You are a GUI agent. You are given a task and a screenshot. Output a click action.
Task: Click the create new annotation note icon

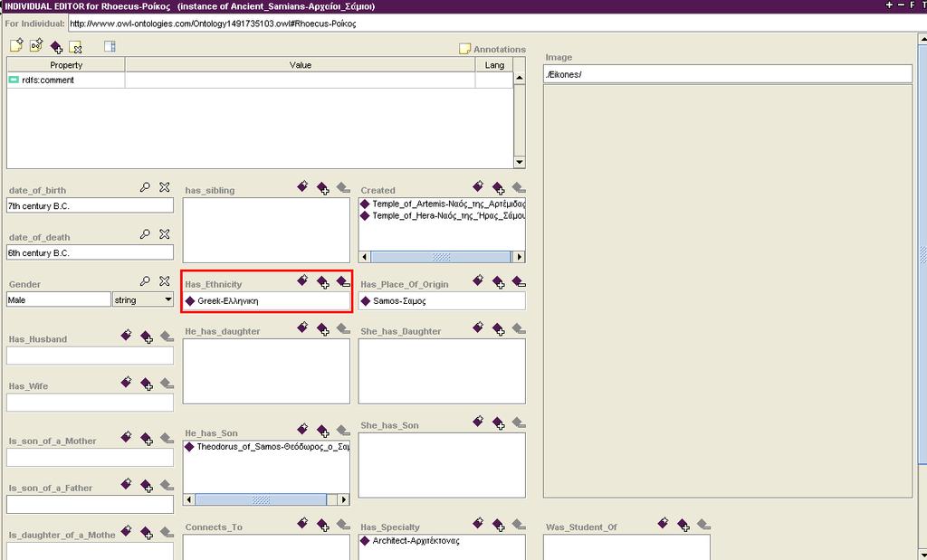[16, 45]
